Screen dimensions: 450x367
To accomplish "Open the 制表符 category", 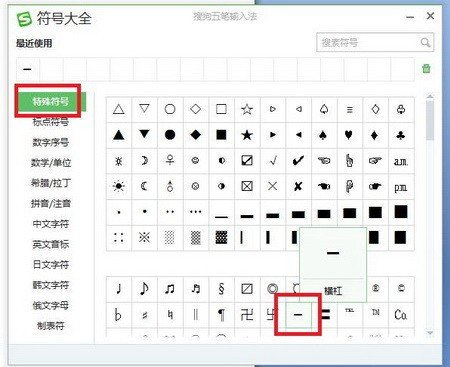I will tap(51, 326).
